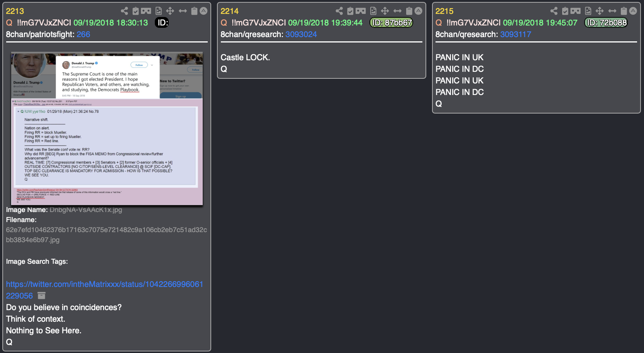Click four-way move arrows on post 2213

170,11
